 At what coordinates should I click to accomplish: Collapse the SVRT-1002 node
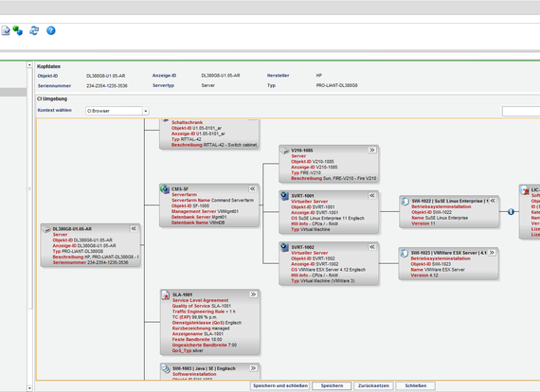pos(372,247)
